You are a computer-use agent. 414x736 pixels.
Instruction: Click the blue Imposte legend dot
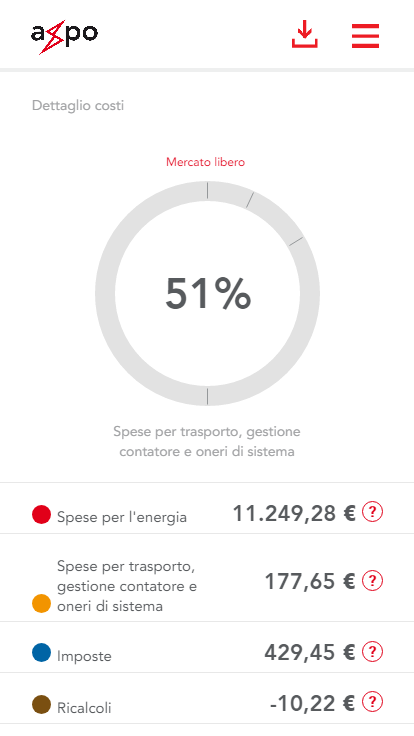click(x=41, y=653)
